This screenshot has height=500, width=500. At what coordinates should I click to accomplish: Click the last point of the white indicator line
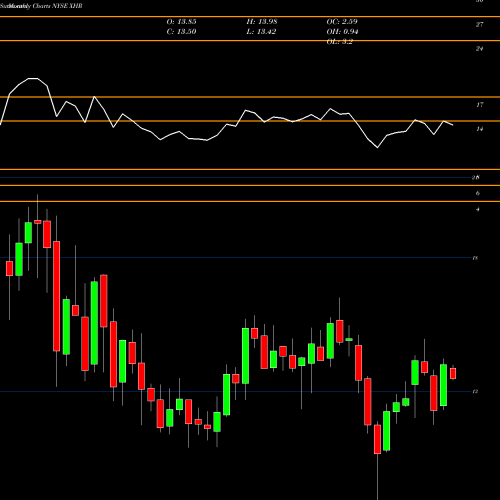(x=453, y=125)
